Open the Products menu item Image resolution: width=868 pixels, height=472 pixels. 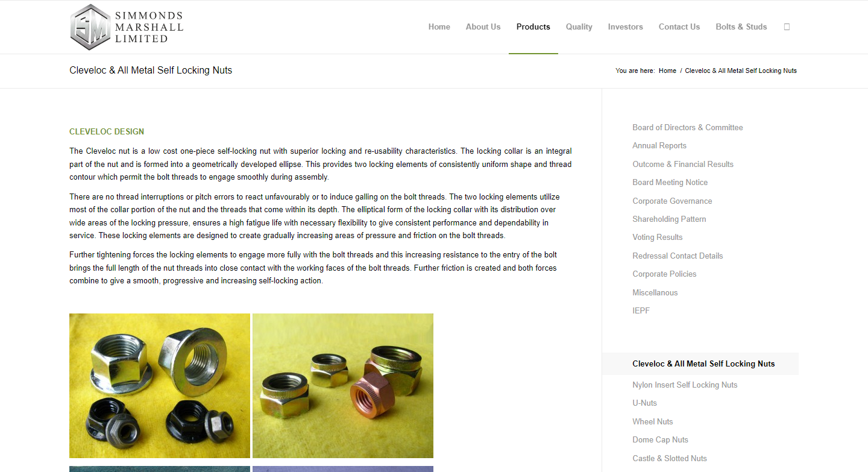point(533,27)
